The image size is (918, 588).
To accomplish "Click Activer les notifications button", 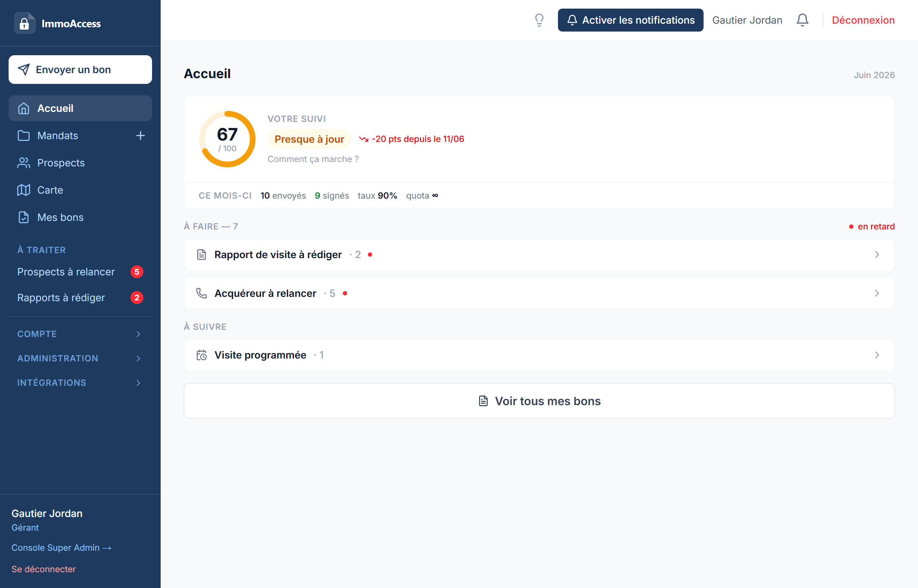I will point(630,20).
